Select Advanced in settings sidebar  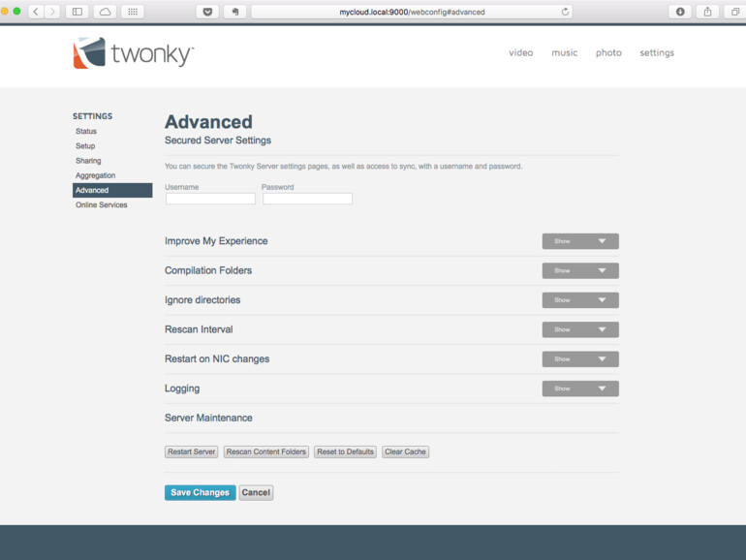(112, 190)
